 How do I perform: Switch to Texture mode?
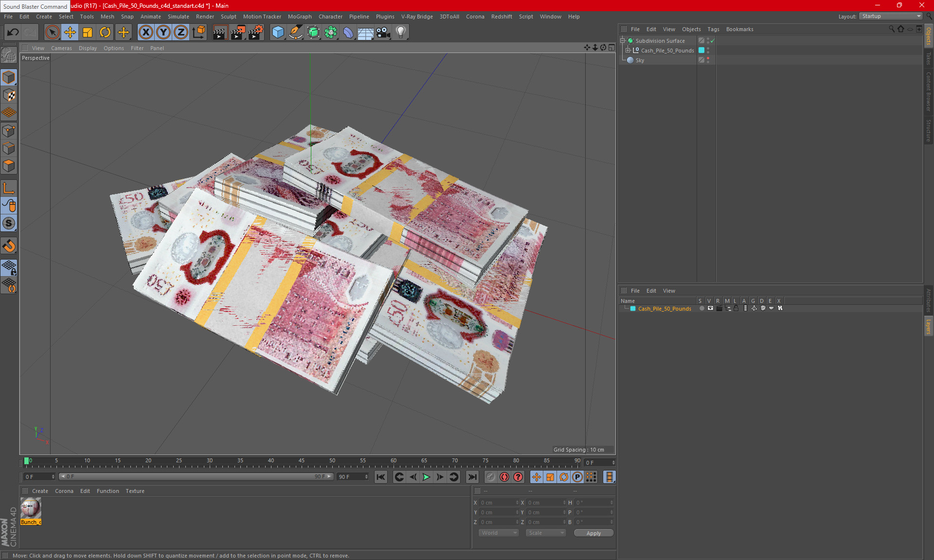9,95
